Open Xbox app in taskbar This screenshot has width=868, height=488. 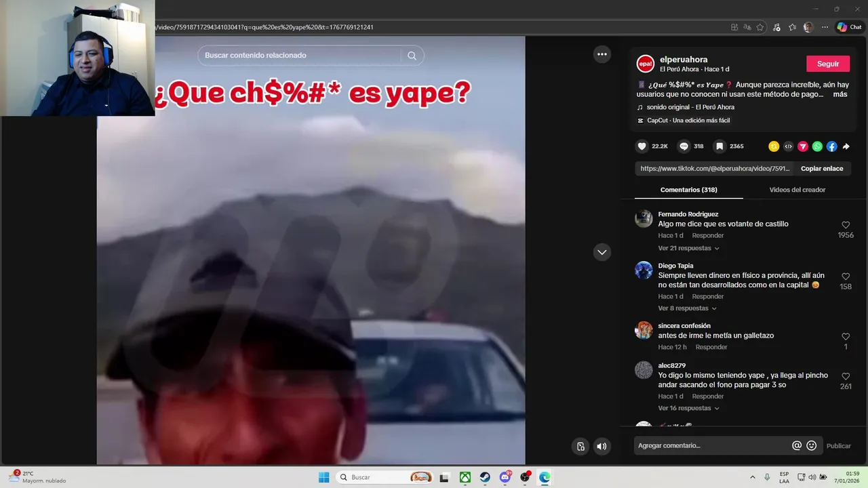tap(465, 477)
